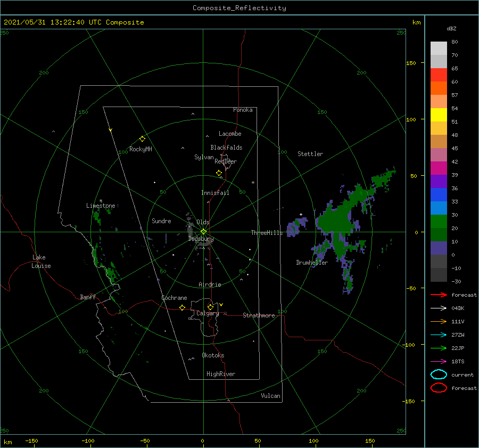Click the white 04DK arrow legend icon
Image resolution: width=479 pixels, height=448 pixels.
pyautogui.click(x=439, y=308)
